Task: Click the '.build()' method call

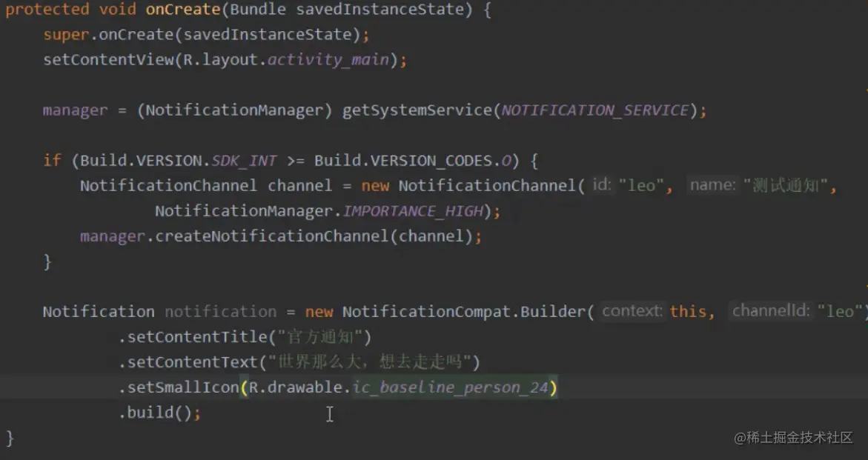Action: 155,413
